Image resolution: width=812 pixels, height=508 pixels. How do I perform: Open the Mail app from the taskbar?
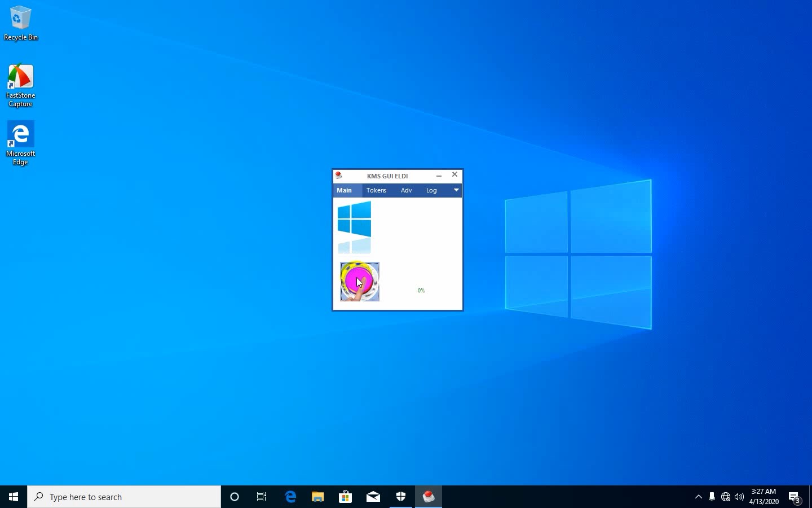pyautogui.click(x=373, y=497)
